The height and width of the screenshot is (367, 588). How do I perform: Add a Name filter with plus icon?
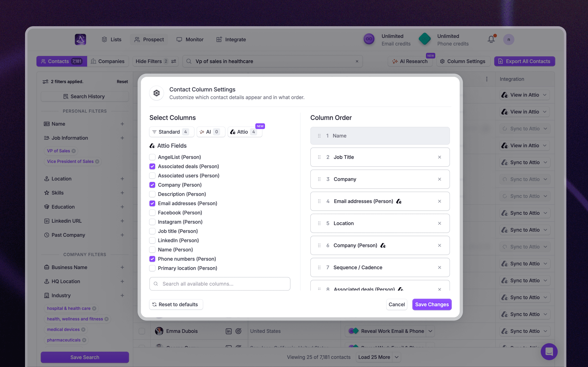pyautogui.click(x=122, y=124)
